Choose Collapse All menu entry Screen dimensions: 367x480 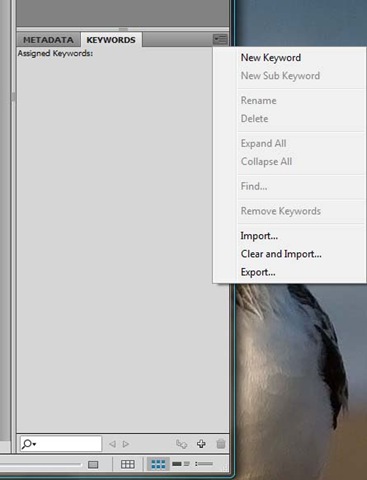pyautogui.click(x=266, y=162)
